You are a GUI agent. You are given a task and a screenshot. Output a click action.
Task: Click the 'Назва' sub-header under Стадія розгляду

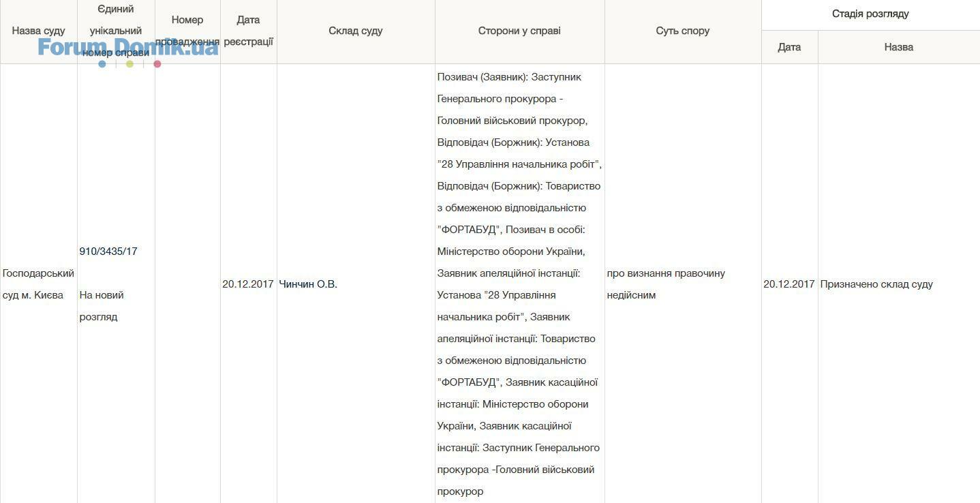[898, 47]
